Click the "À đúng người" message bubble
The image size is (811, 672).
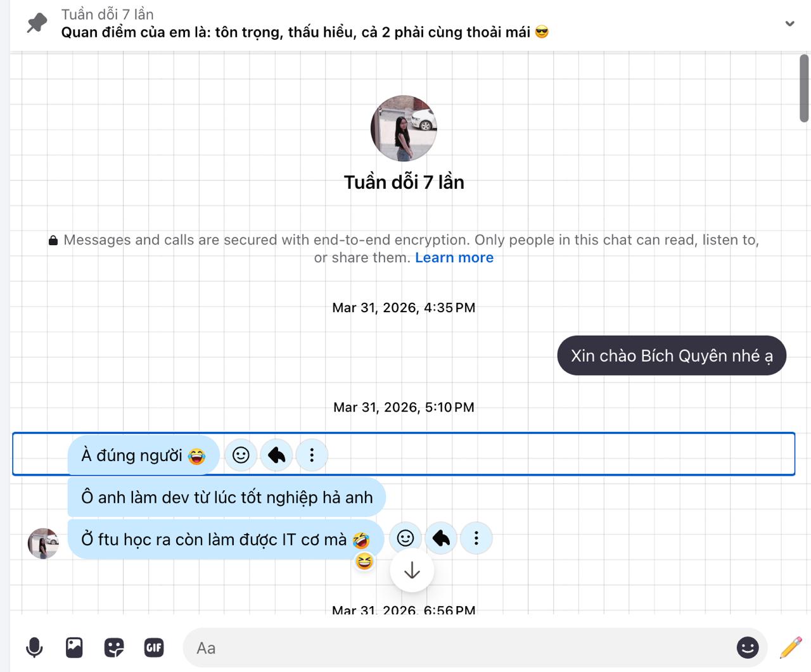tap(144, 455)
